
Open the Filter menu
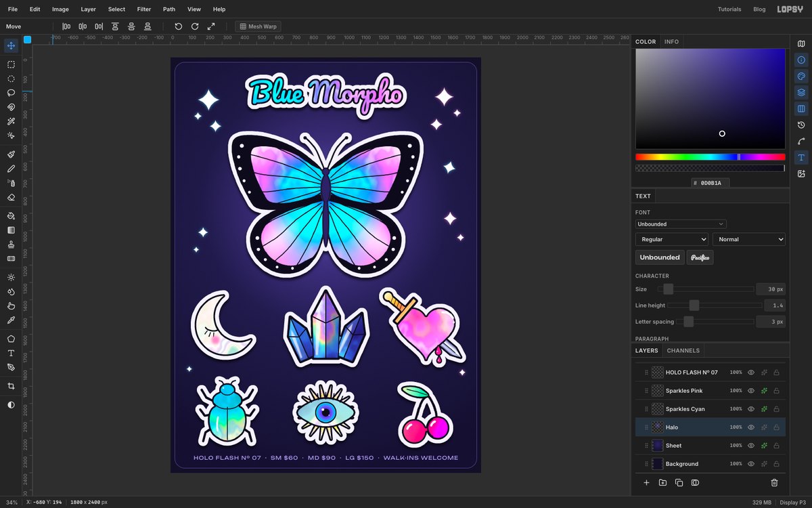[x=144, y=9]
